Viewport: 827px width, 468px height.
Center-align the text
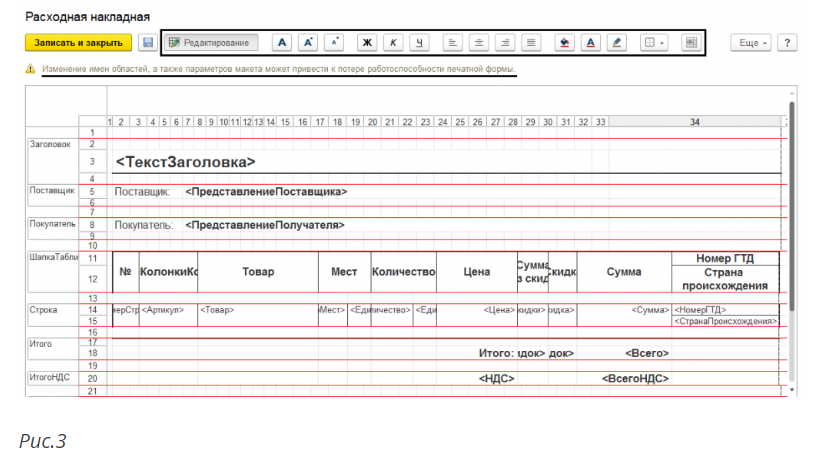(479, 43)
